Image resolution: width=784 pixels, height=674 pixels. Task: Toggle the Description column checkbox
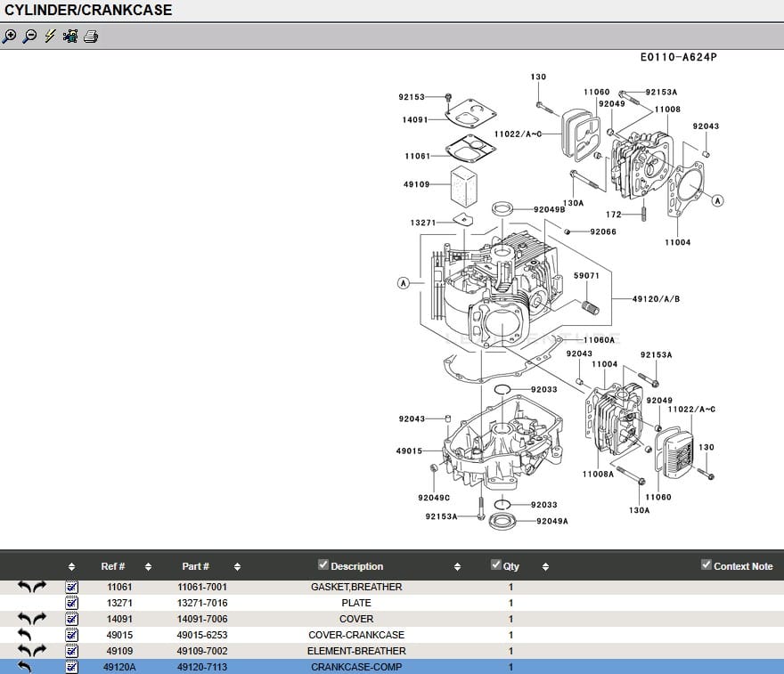(323, 564)
